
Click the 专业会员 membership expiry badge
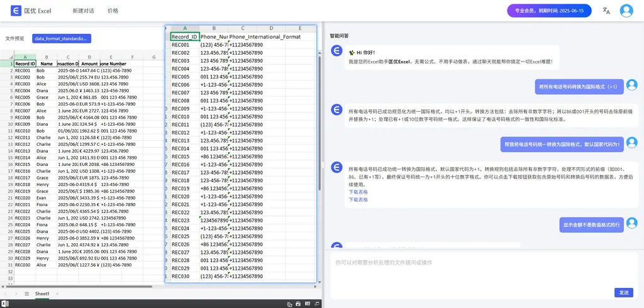pyautogui.click(x=549, y=11)
